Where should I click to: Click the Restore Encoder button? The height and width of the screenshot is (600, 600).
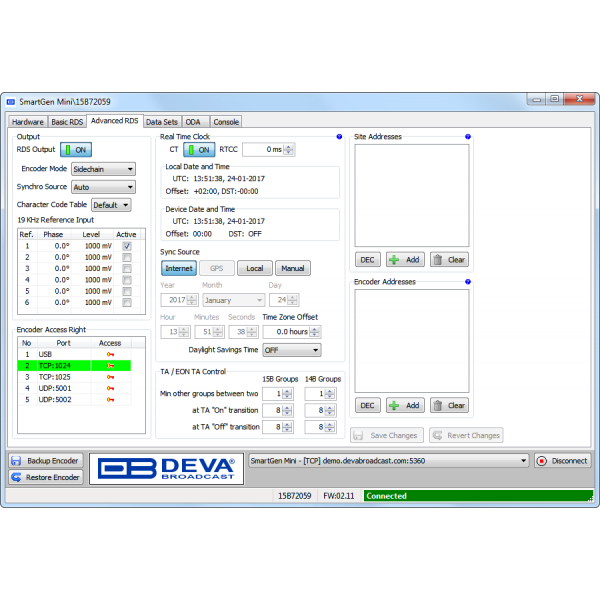tap(46, 477)
